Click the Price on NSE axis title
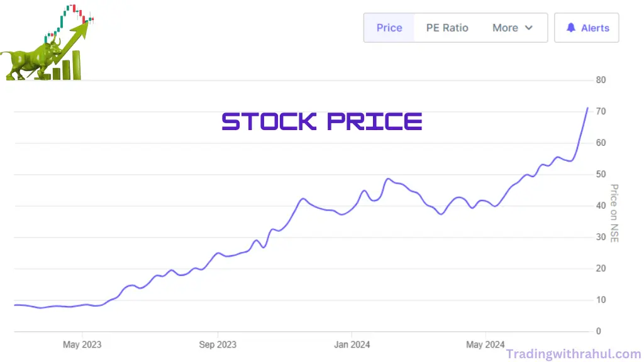The image size is (644, 362). tap(614, 212)
